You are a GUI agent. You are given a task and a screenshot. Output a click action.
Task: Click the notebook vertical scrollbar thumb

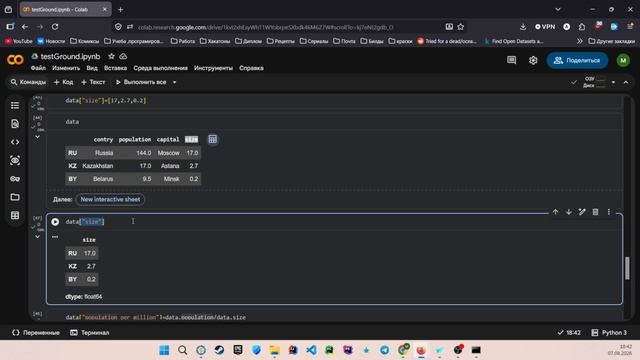click(627, 268)
